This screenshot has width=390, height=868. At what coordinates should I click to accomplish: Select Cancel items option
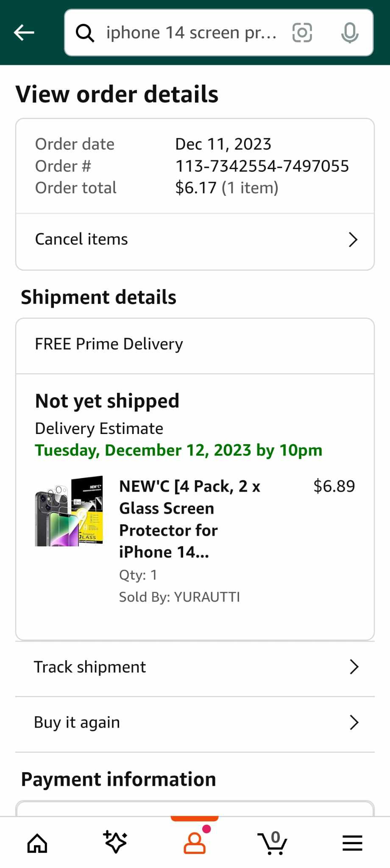81,239
